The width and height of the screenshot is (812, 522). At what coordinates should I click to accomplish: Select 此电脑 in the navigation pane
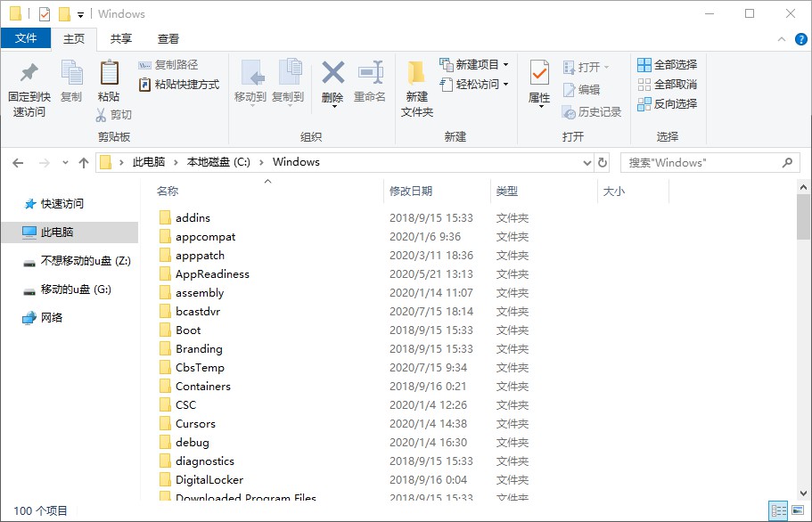(x=70, y=232)
